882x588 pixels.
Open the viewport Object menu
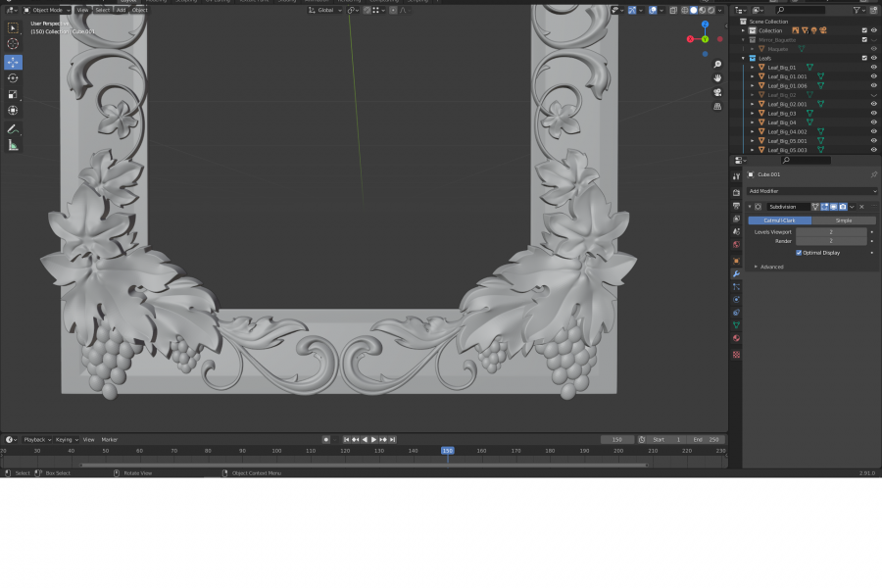point(139,10)
